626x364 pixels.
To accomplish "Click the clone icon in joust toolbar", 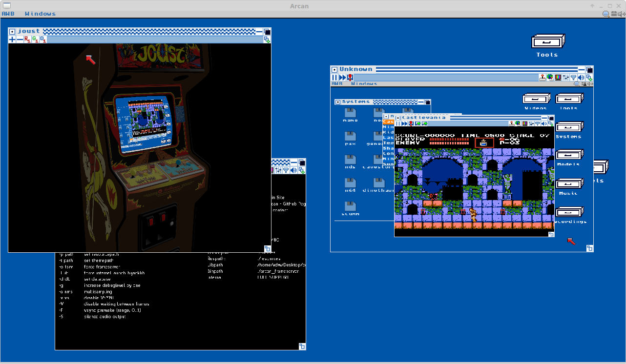I will (267, 40).
